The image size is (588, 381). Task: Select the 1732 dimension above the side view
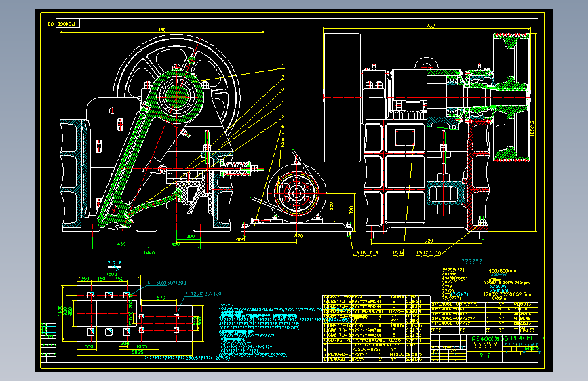click(x=429, y=26)
